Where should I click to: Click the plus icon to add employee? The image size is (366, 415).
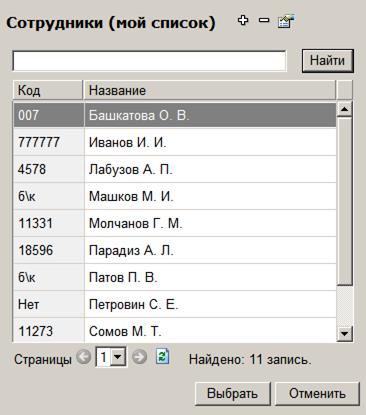point(243,21)
